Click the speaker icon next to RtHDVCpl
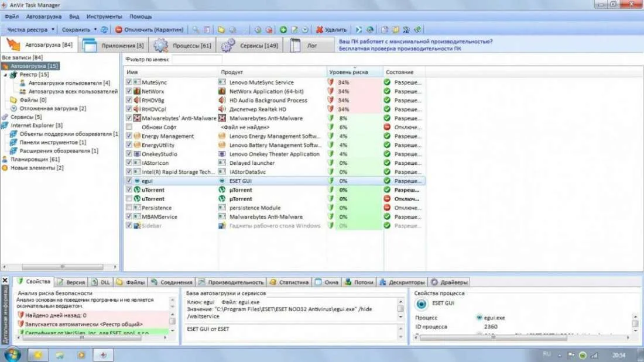This screenshot has height=362, width=644. pos(137,109)
